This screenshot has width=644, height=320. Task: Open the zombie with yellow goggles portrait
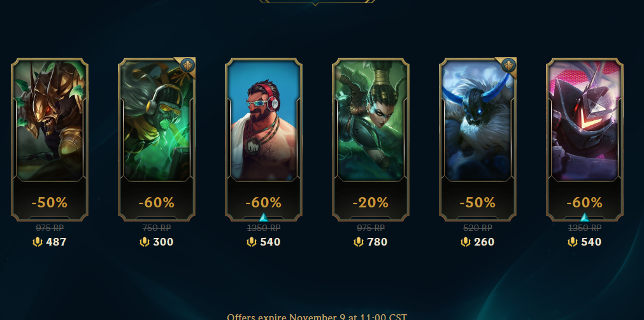(x=157, y=120)
